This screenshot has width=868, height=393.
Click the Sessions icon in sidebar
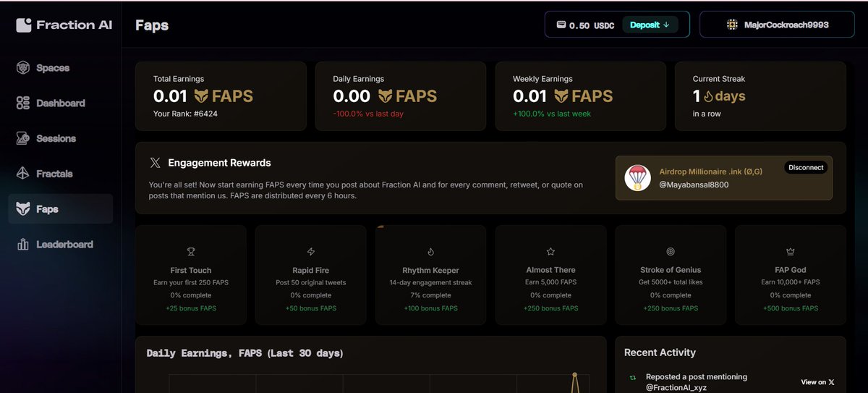[23, 138]
